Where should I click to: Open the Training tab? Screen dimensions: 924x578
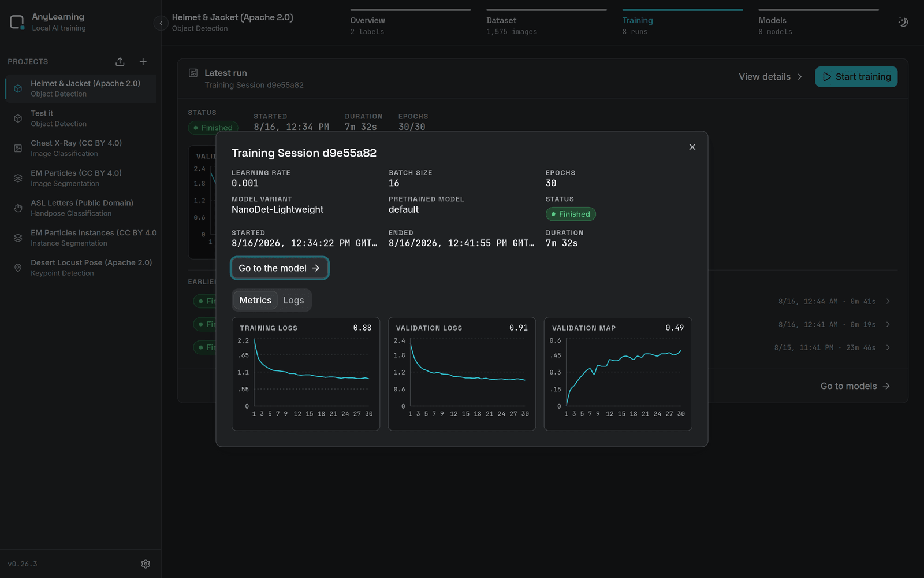[x=683, y=23]
